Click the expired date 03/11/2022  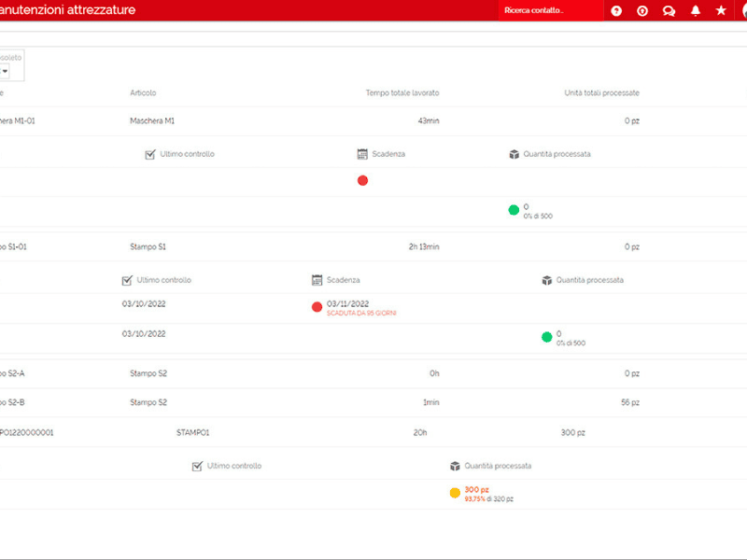[347, 303]
